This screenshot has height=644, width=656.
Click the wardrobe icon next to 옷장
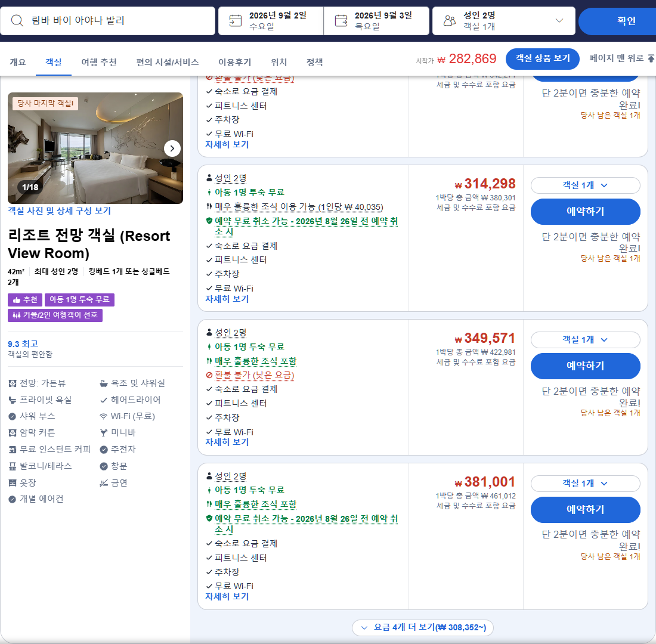pyautogui.click(x=13, y=483)
